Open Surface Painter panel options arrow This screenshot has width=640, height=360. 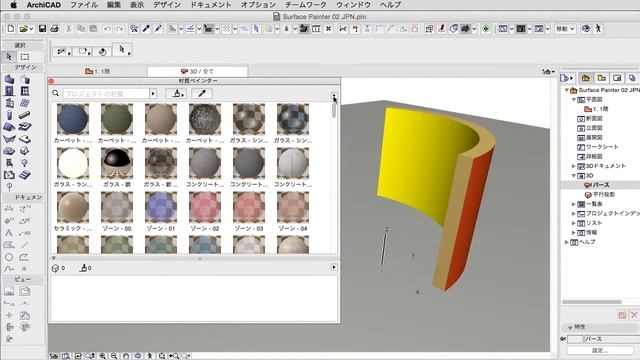[x=334, y=96]
